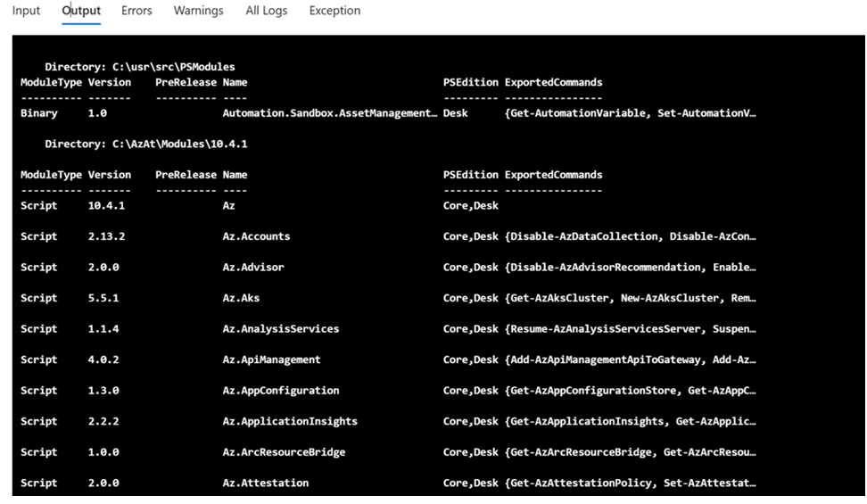The image size is (867, 504).
Task: Select Az.AppConfiguration in the output
Action: click(280, 390)
